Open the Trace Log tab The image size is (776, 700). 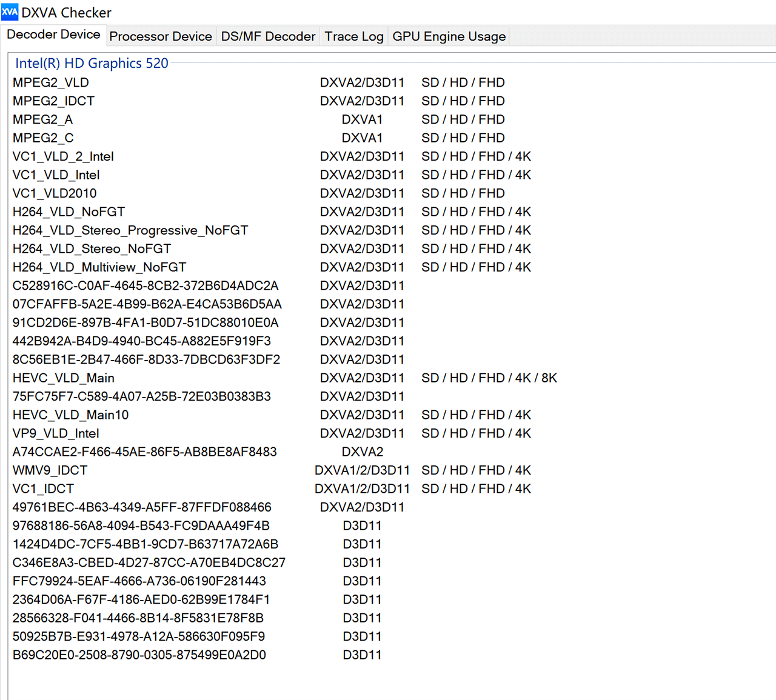[x=354, y=36]
